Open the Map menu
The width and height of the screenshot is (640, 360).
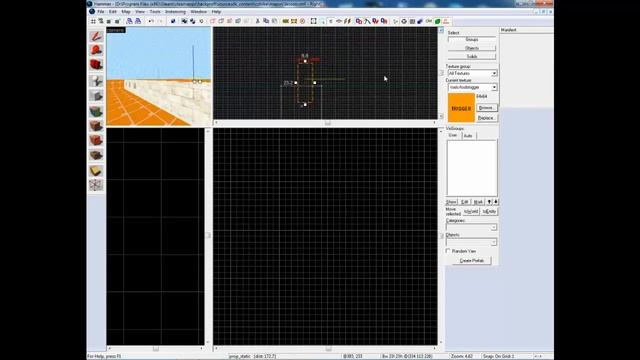point(126,12)
